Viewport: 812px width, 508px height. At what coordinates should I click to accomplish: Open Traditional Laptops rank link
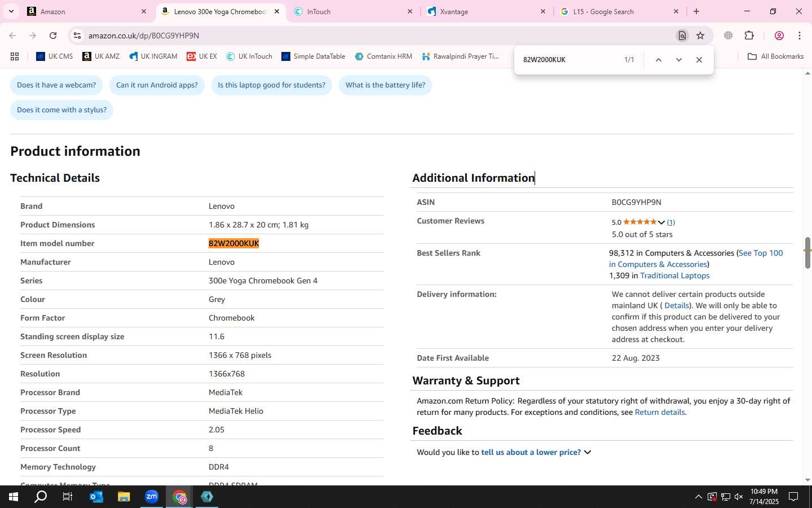tap(675, 275)
